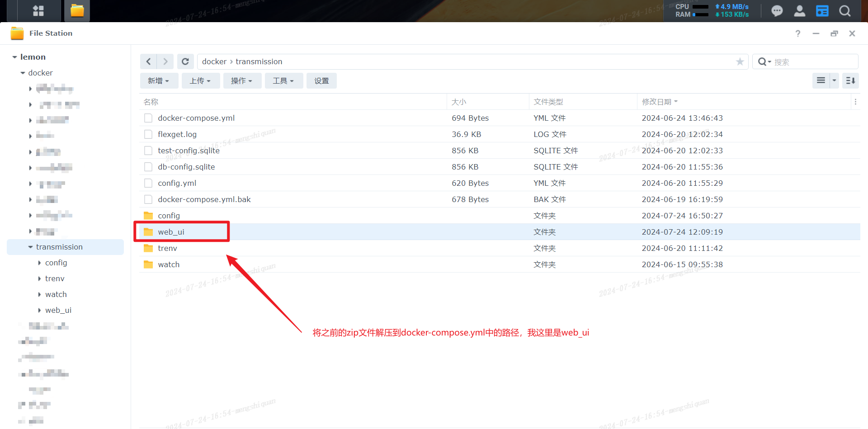The image size is (868, 429).
Task: Open the user account options icon
Action: [799, 11]
